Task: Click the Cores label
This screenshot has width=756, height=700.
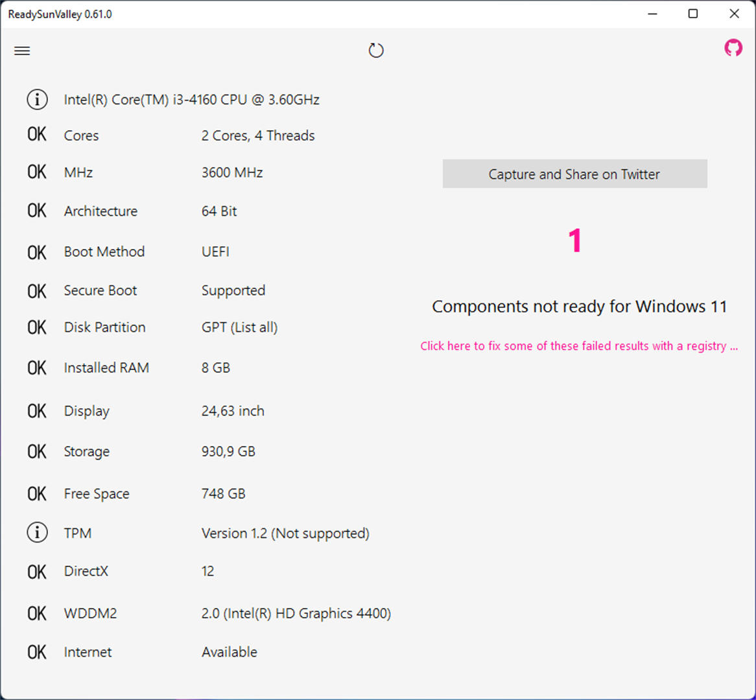Action: (x=82, y=135)
